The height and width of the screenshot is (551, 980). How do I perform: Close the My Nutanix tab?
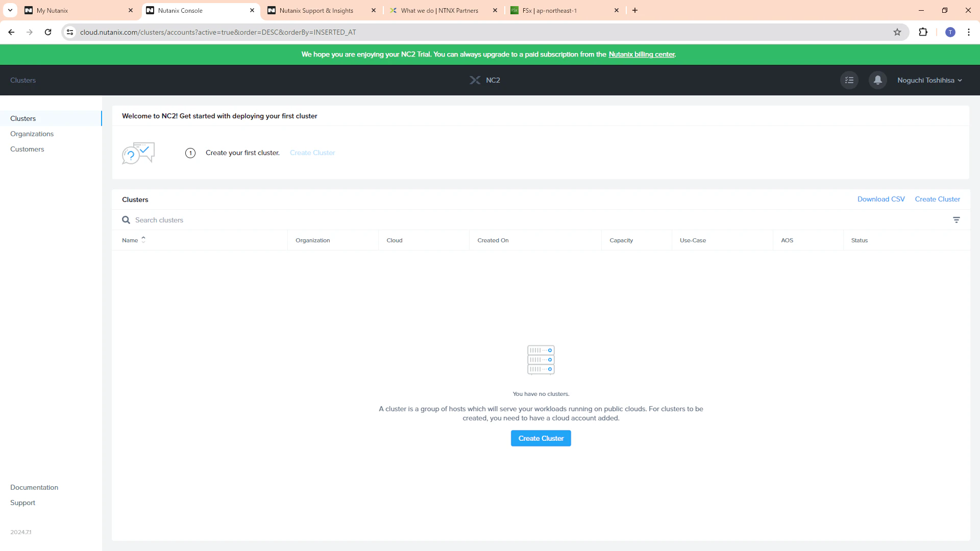point(131,10)
